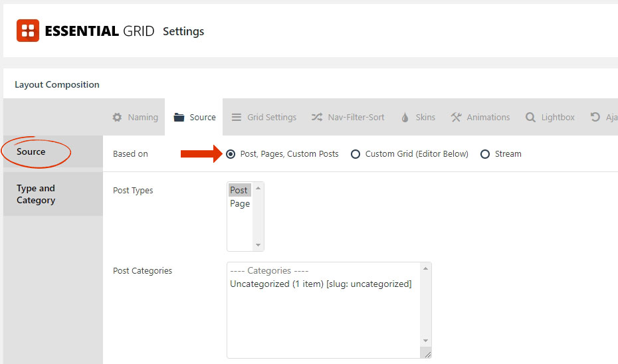Click the Based on label

pyautogui.click(x=130, y=154)
